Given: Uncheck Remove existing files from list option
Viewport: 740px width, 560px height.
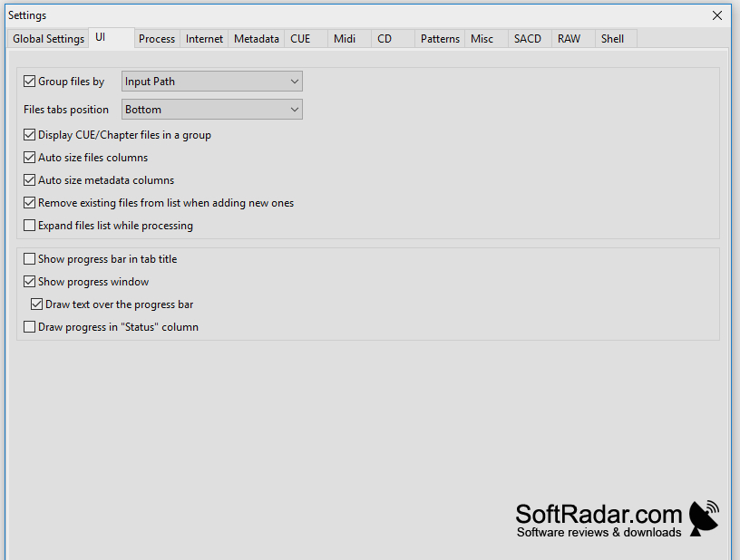Looking at the screenshot, I should pos(29,203).
